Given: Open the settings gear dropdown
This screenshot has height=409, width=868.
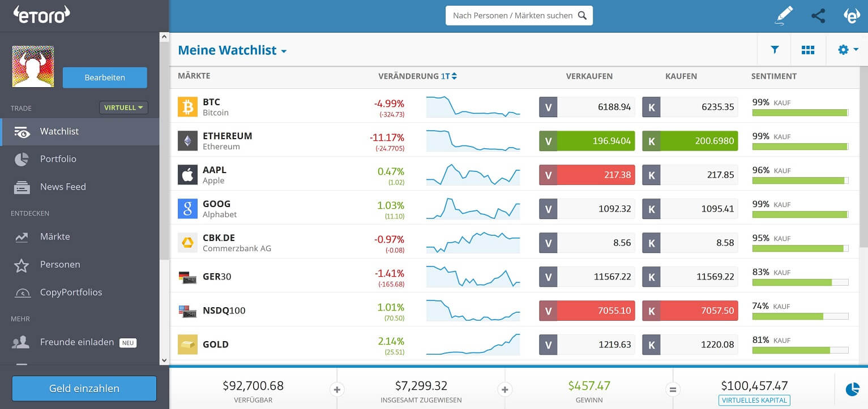Looking at the screenshot, I should click(848, 50).
